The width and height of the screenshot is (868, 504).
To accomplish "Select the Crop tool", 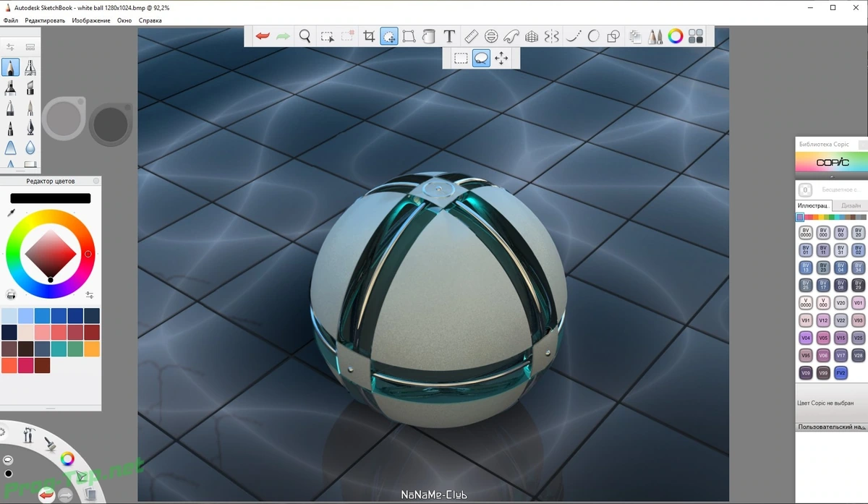I will [369, 36].
